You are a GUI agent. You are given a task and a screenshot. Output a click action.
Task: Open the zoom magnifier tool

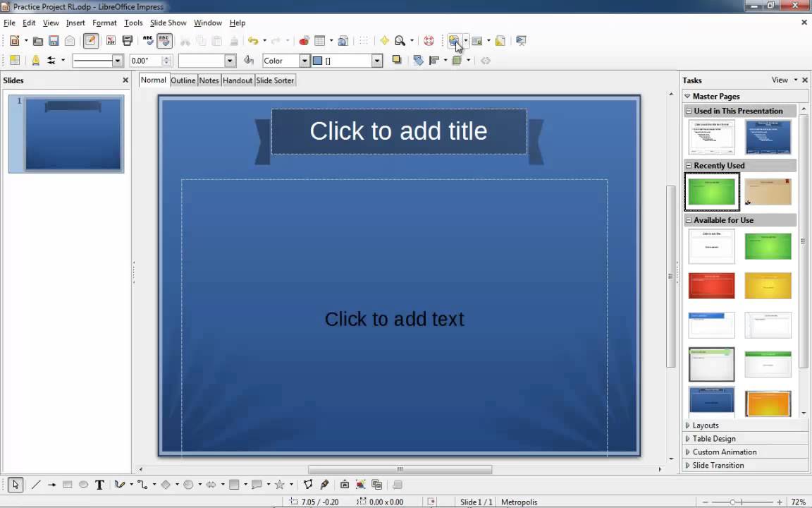[400, 41]
